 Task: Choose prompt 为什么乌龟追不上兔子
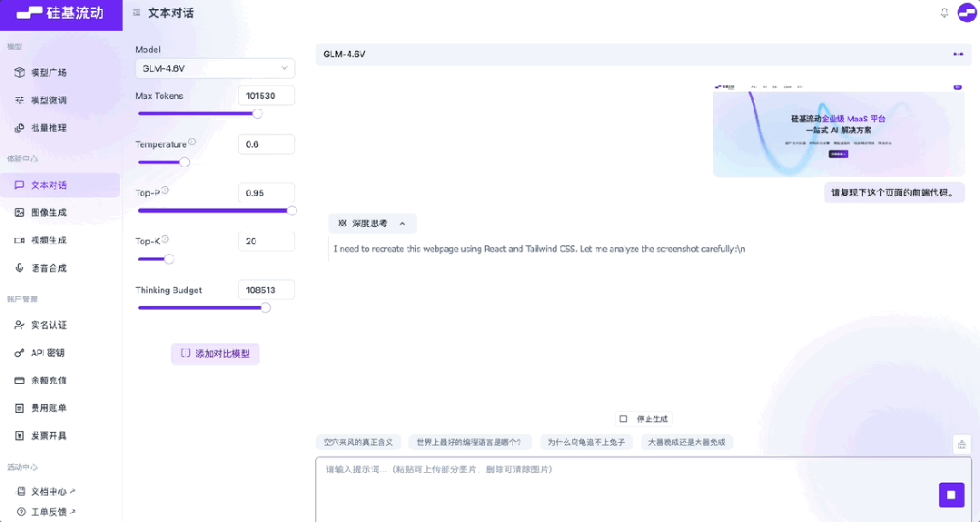click(586, 442)
